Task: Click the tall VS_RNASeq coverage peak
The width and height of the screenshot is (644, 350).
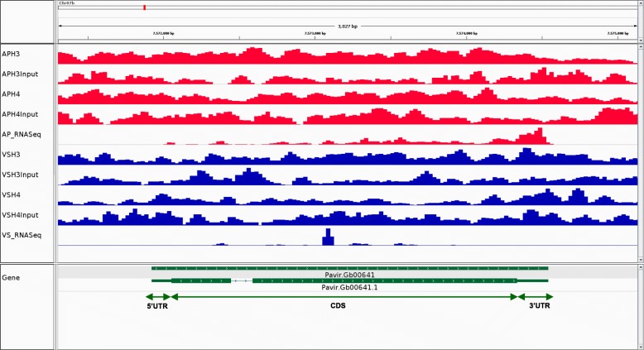Action: click(328, 237)
